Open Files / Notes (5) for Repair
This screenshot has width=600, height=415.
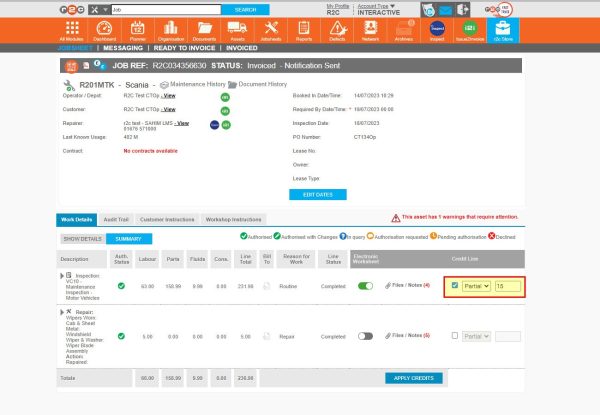point(408,335)
